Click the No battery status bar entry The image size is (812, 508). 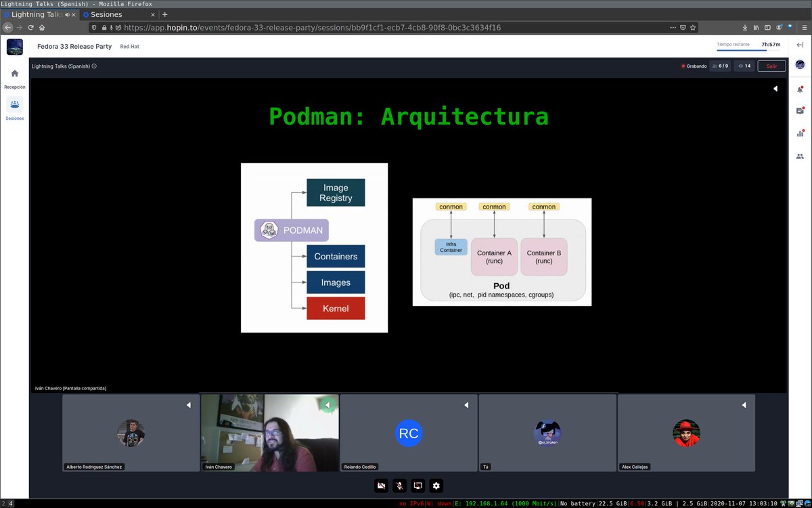(x=577, y=503)
